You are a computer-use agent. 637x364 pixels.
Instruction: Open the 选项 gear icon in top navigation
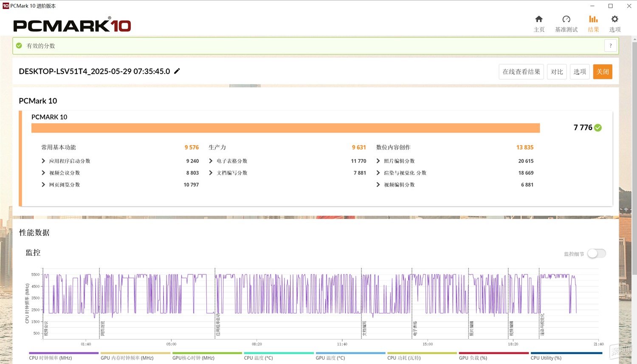click(614, 19)
